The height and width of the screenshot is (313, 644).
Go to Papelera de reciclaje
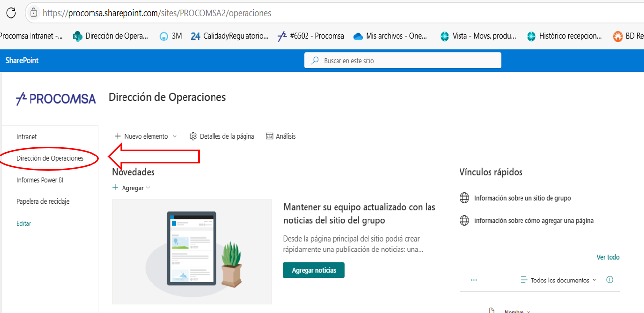(43, 202)
